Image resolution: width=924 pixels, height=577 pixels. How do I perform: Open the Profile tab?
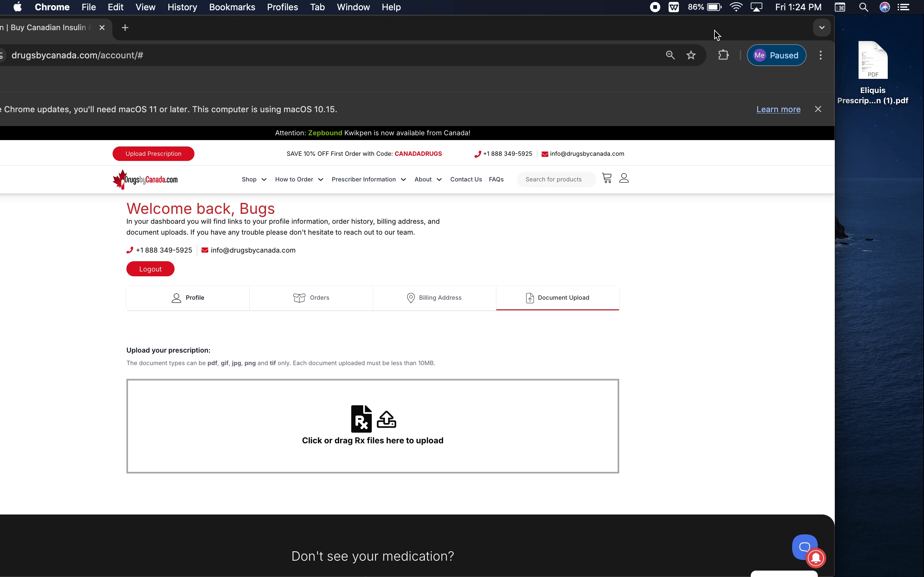(x=188, y=298)
